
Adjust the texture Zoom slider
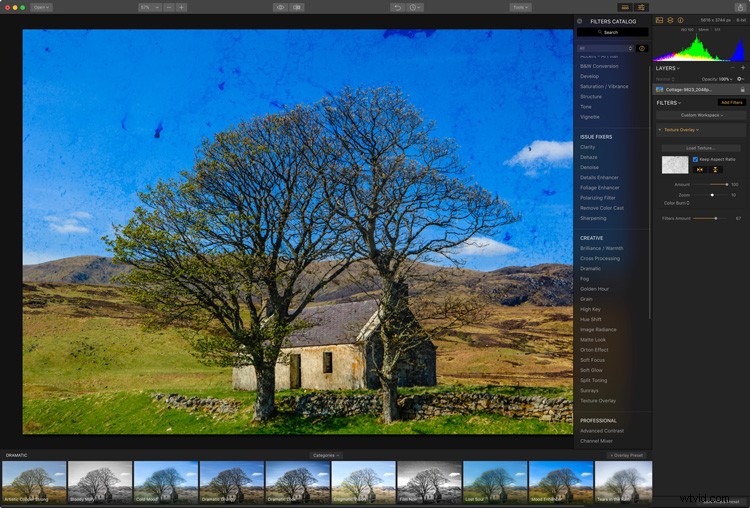711,195
